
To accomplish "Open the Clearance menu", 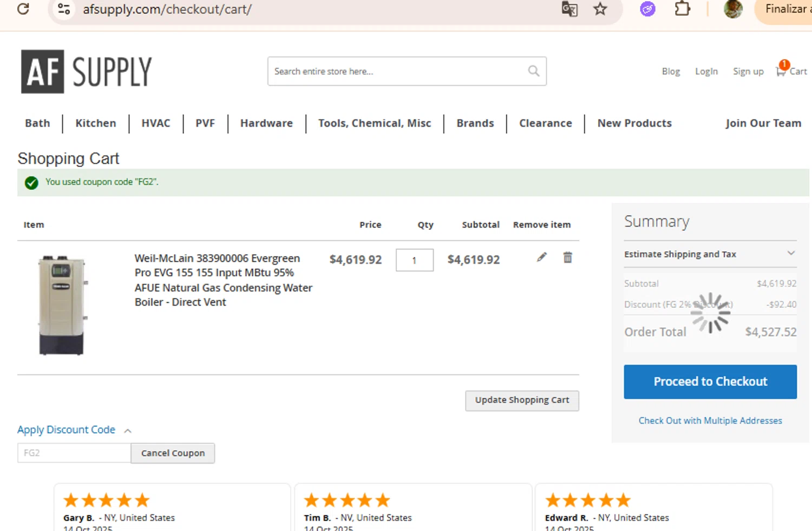I will [x=546, y=124].
